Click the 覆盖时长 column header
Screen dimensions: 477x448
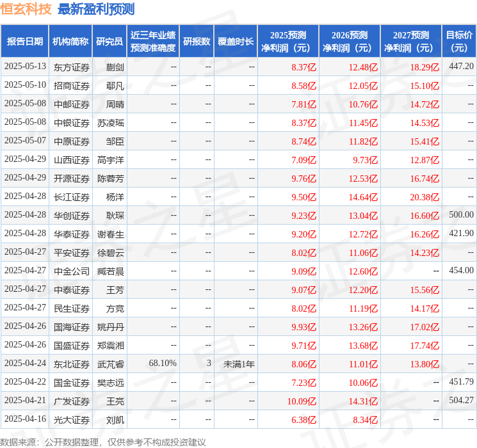[236, 42]
